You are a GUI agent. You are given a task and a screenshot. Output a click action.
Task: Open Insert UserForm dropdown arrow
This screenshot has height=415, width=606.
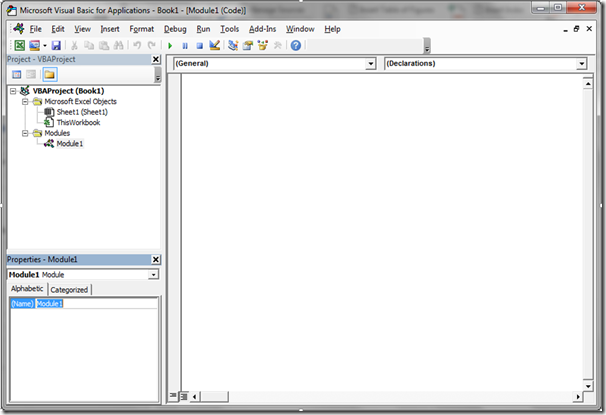pyautogui.click(x=45, y=46)
